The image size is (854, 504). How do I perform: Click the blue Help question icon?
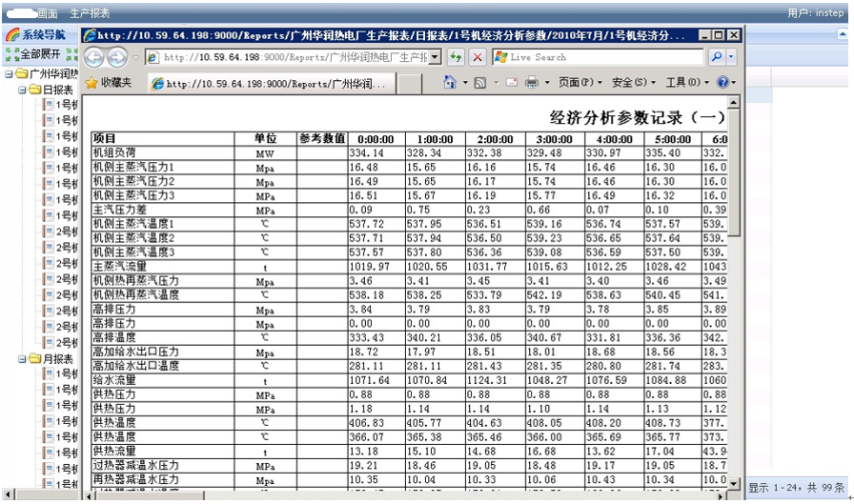tap(722, 82)
